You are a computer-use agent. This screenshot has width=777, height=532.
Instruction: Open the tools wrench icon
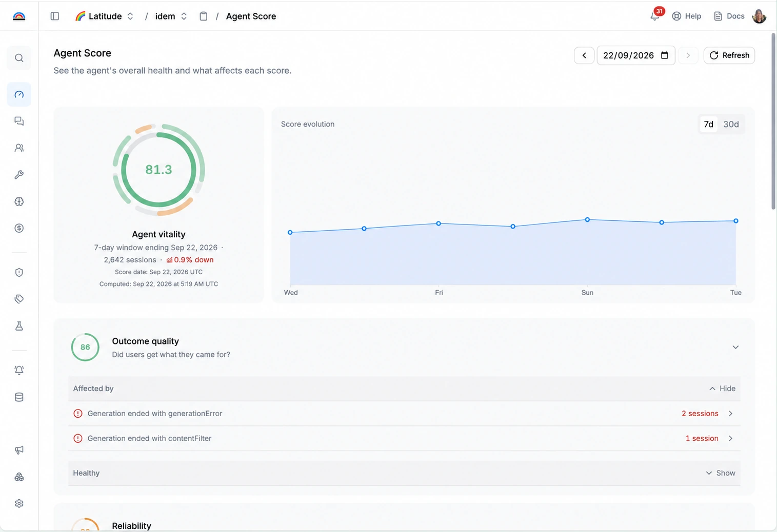click(19, 175)
